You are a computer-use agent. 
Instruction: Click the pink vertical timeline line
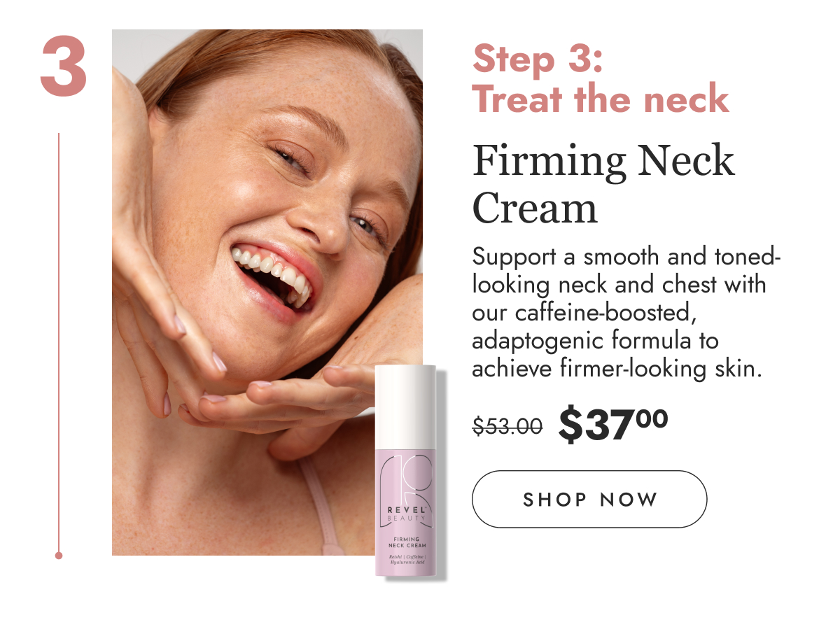point(59,343)
